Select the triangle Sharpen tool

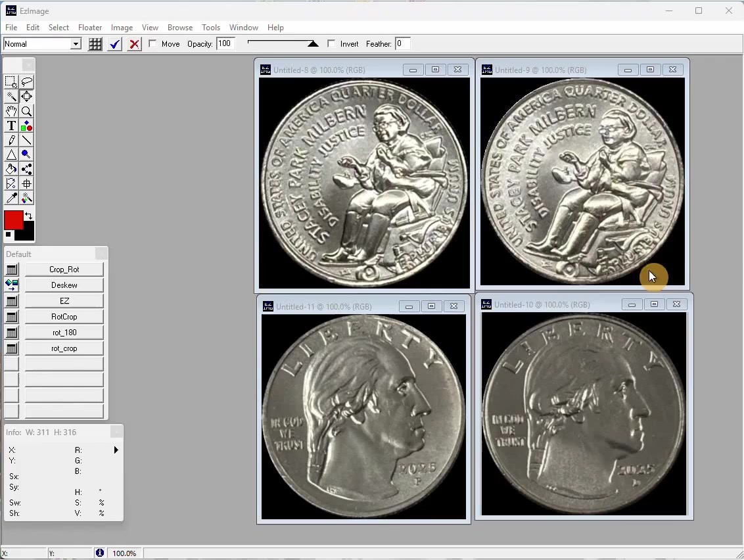[11, 154]
